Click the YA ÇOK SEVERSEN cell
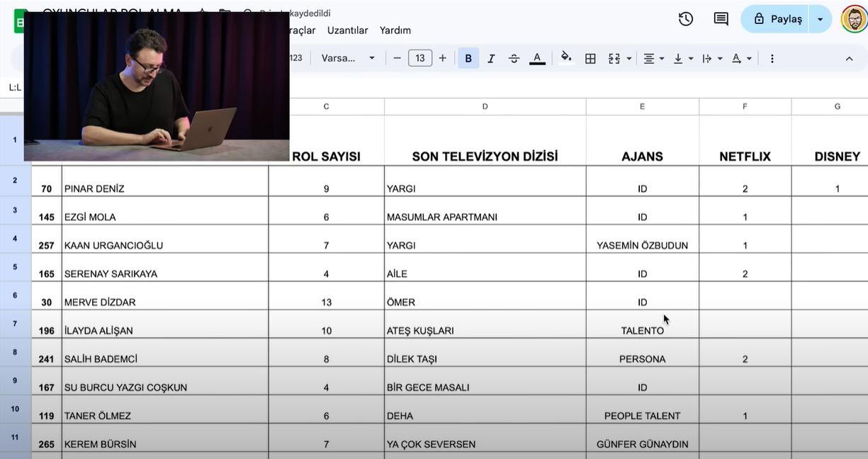 485,437
